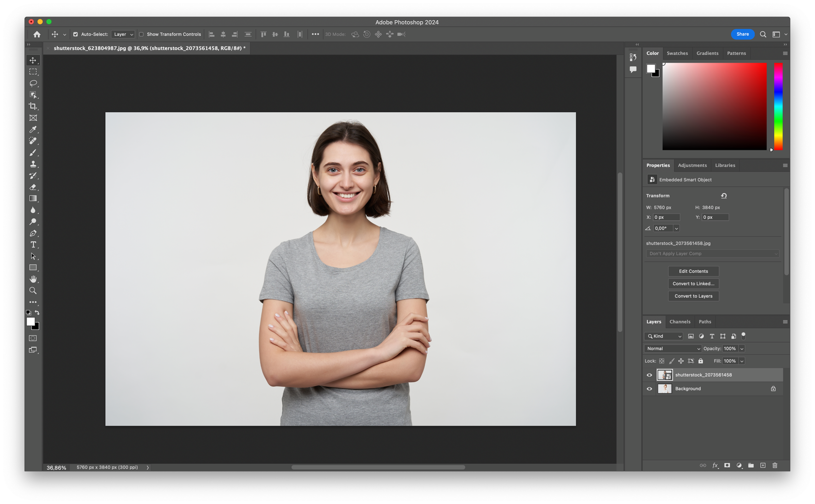
Task: Enable the Lock transparent pixels option
Action: (661, 361)
